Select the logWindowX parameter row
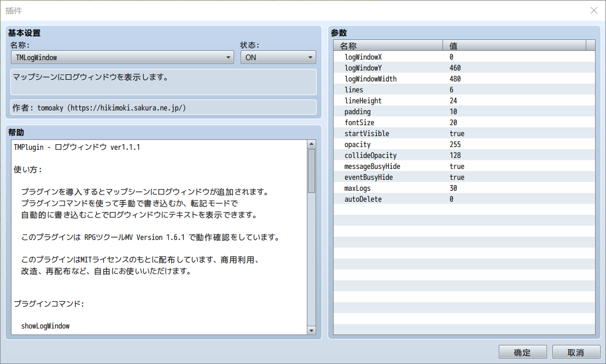This screenshot has height=364, width=606. [x=464, y=57]
